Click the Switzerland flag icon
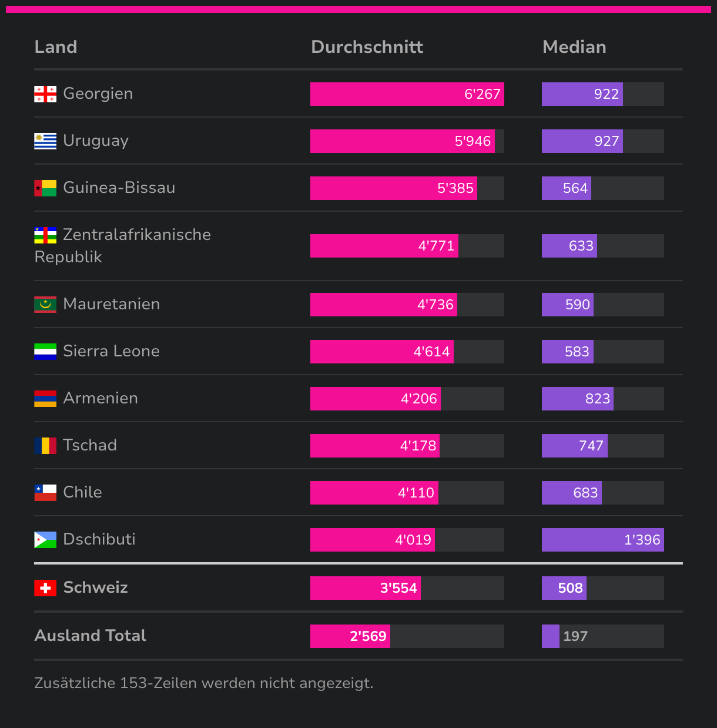Viewport: 717px width, 728px height. click(45, 588)
